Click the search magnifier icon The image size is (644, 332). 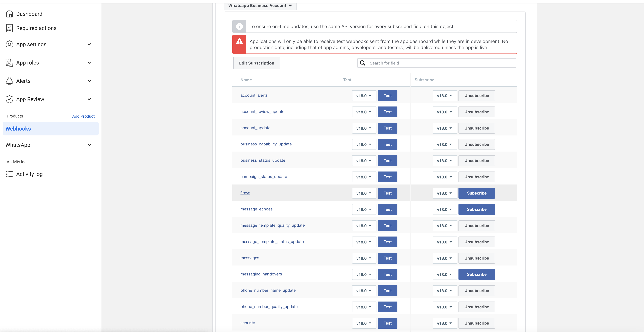pos(362,63)
